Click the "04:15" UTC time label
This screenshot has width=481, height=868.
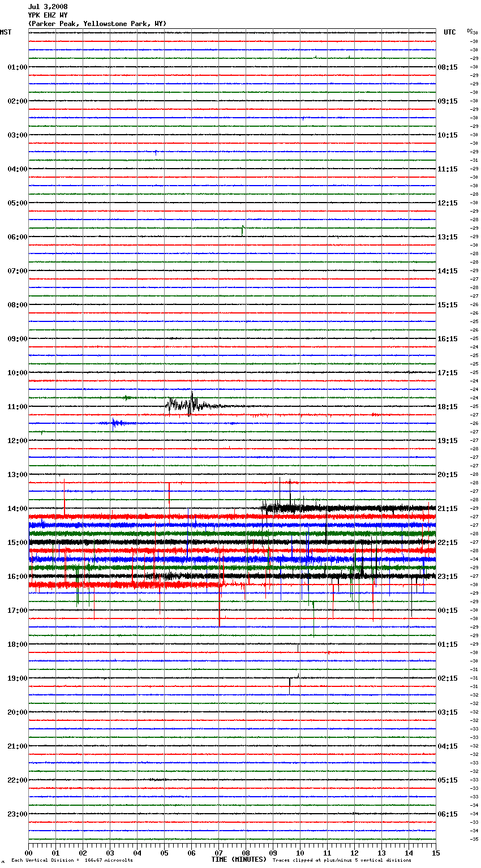[448, 746]
